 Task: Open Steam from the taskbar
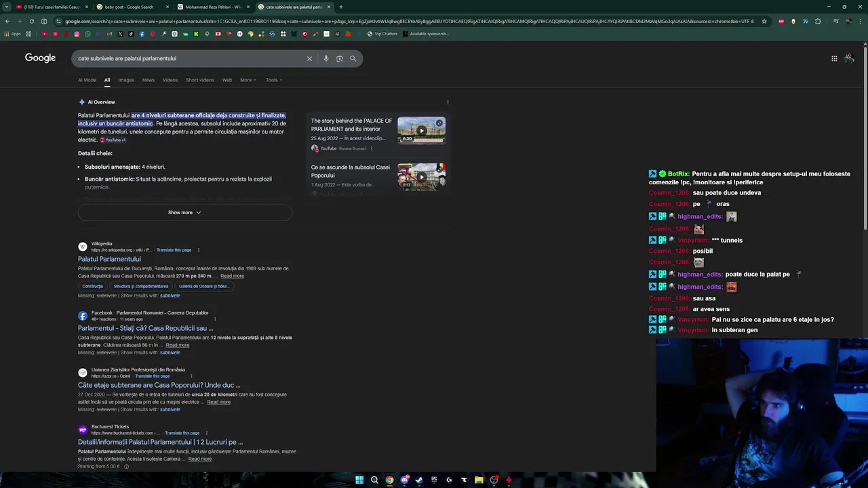pyautogui.click(x=419, y=480)
